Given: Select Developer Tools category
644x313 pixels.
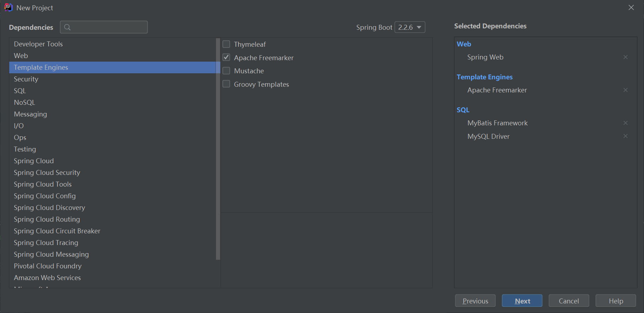Looking at the screenshot, I should click(x=112, y=44).
